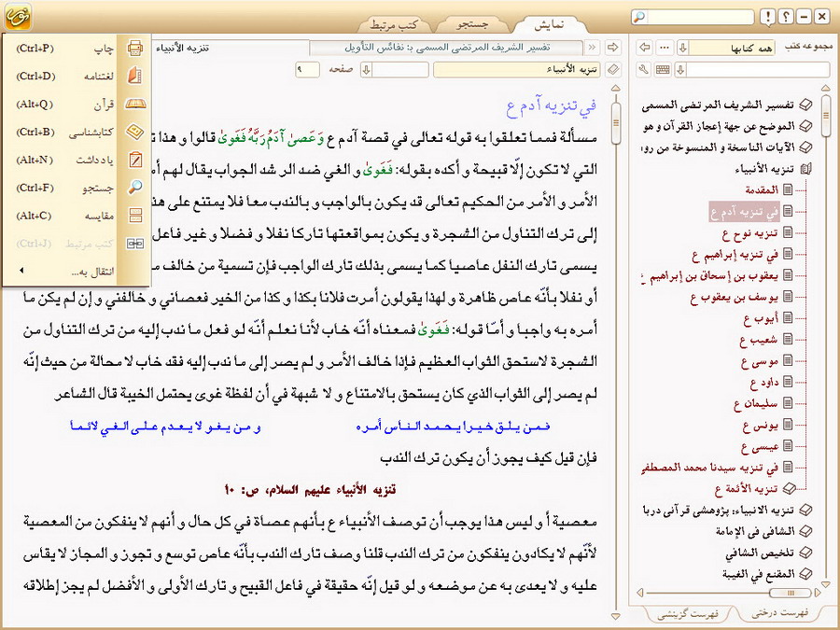
Task: Click the sidebar horizontal scrollbar thumb
Action: (x=791, y=593)
